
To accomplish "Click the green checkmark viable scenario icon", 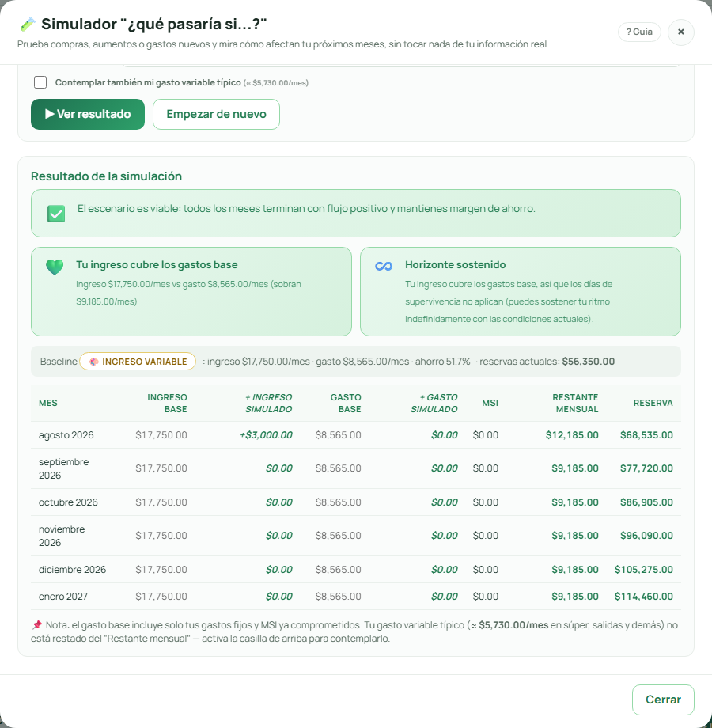I will 56,214.
